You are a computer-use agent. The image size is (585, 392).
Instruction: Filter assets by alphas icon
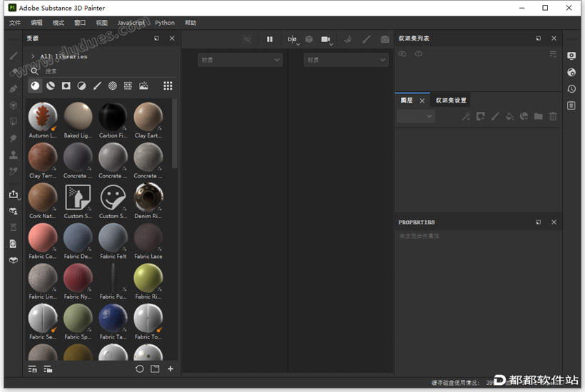pyautogui.click(x=112, y=86)
